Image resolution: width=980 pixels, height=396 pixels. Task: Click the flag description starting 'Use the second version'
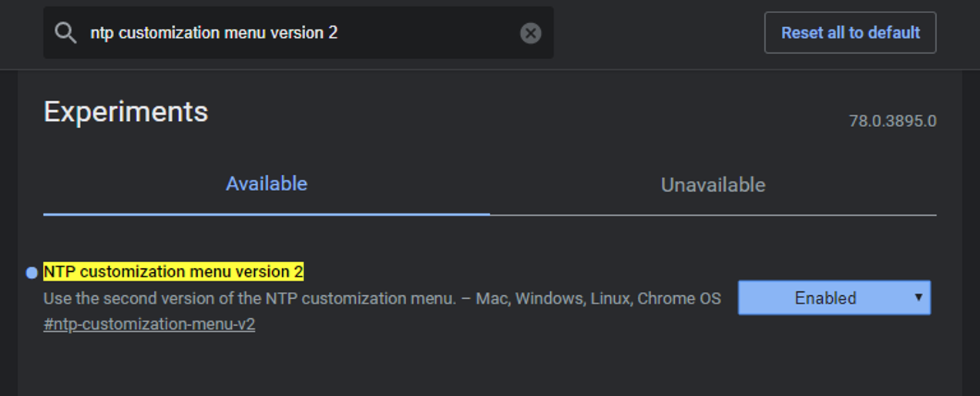(250, 298)
